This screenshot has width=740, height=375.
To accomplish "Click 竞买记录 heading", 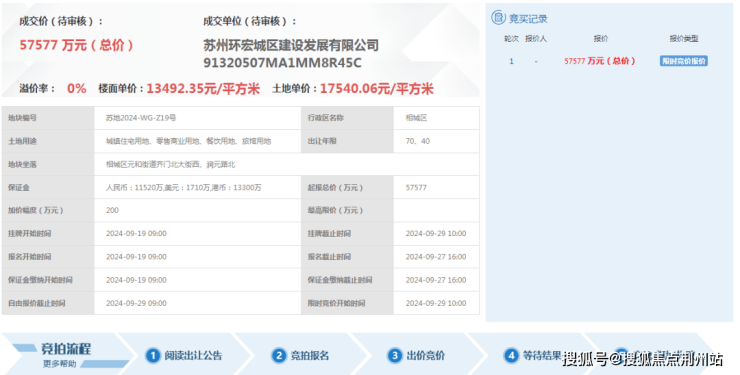I will pos(528,19).
